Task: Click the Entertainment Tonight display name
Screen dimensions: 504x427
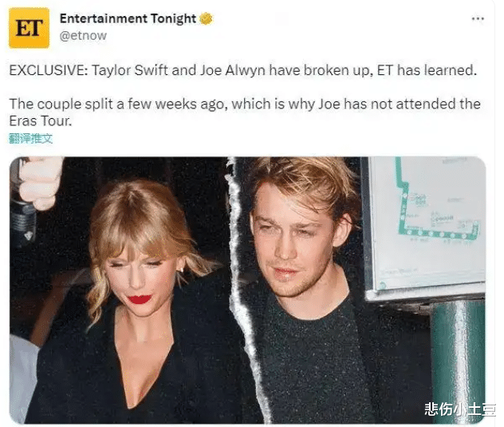Action: (128, 18)
